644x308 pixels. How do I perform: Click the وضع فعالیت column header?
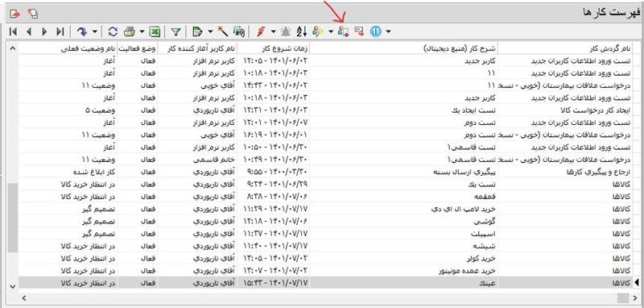137,48
